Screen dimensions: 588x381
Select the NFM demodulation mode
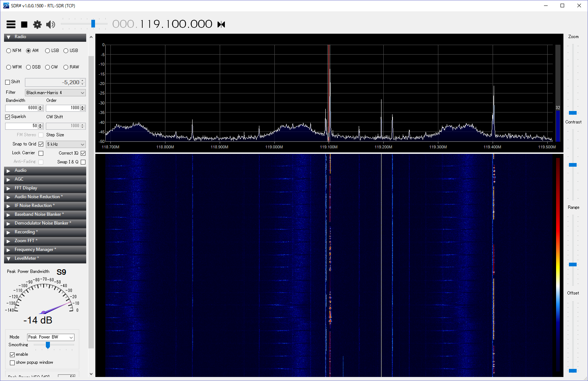pyautogui.click(x=8, y=51)
